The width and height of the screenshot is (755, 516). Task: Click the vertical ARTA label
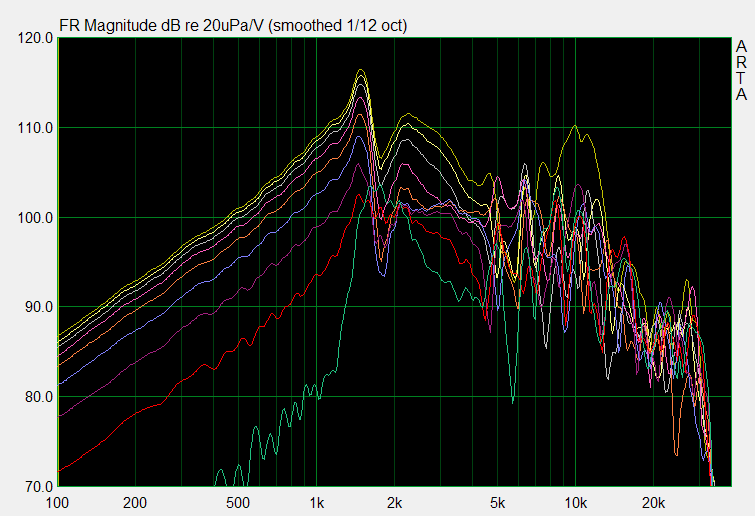tap(742, 71)
